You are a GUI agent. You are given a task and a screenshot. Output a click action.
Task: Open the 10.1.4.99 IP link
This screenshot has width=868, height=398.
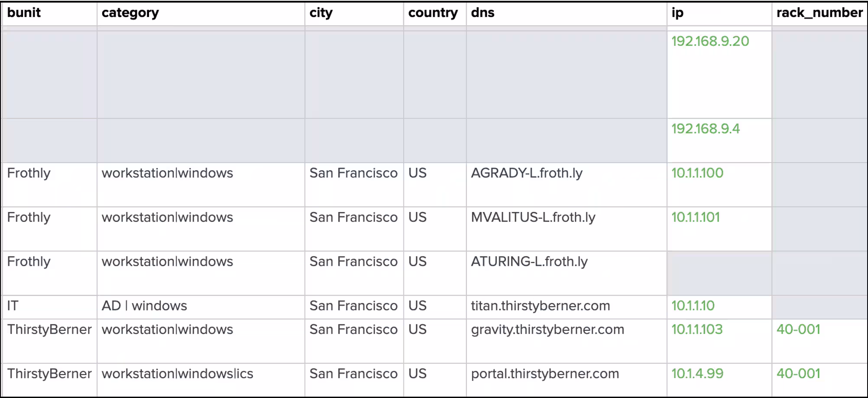pos(697,374)
